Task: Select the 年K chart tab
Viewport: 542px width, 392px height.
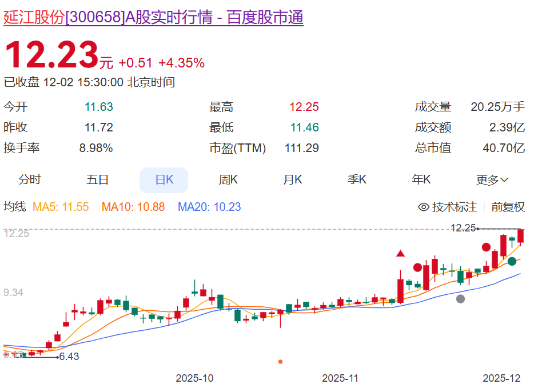Action: [421, 180]
